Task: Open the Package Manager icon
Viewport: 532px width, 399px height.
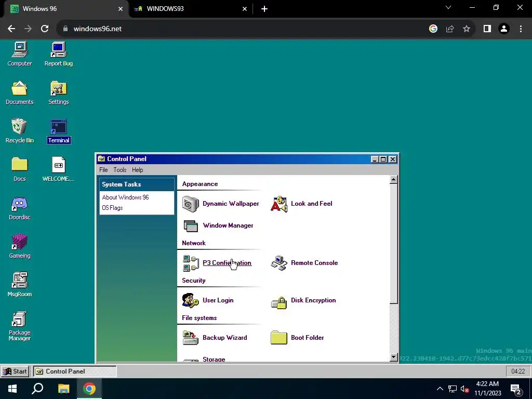Action: (x=19, y=326)
